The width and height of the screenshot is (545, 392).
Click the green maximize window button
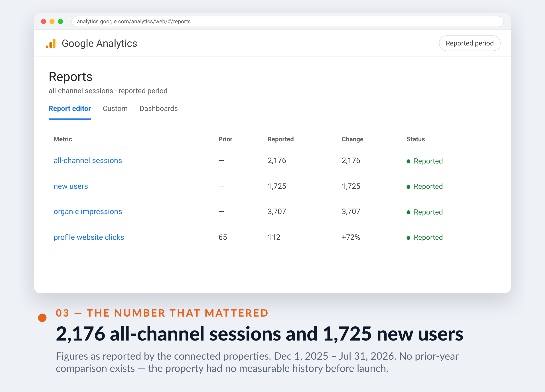click(61, 22)
